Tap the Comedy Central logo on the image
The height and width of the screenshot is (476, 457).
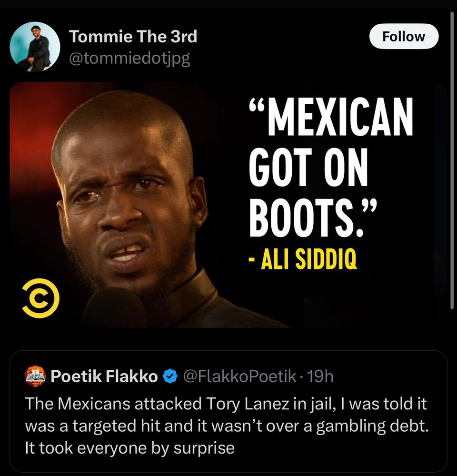pos(40,298)
